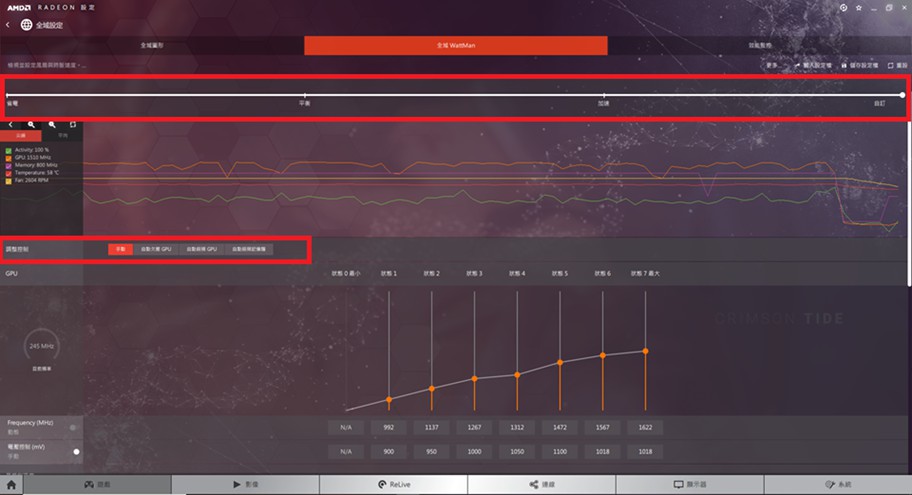The width and height of the screenshot is (912, 495).
Task: Click the second magnifier zoom icon
Action: pos(52,124)
